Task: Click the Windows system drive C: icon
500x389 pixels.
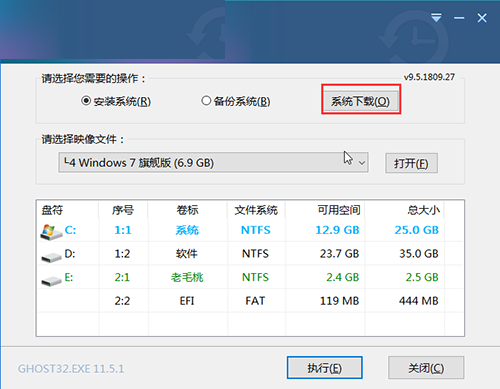Action: tap(51, 232)
